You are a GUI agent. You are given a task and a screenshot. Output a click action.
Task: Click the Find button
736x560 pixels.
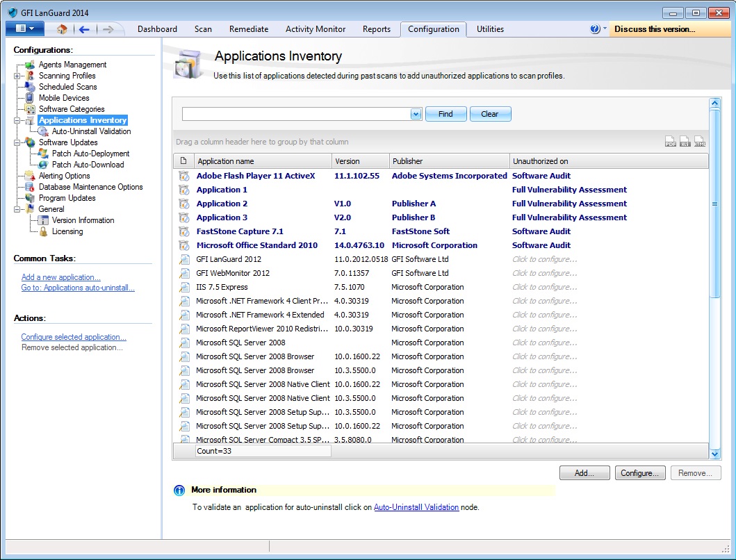click(446, 114)
